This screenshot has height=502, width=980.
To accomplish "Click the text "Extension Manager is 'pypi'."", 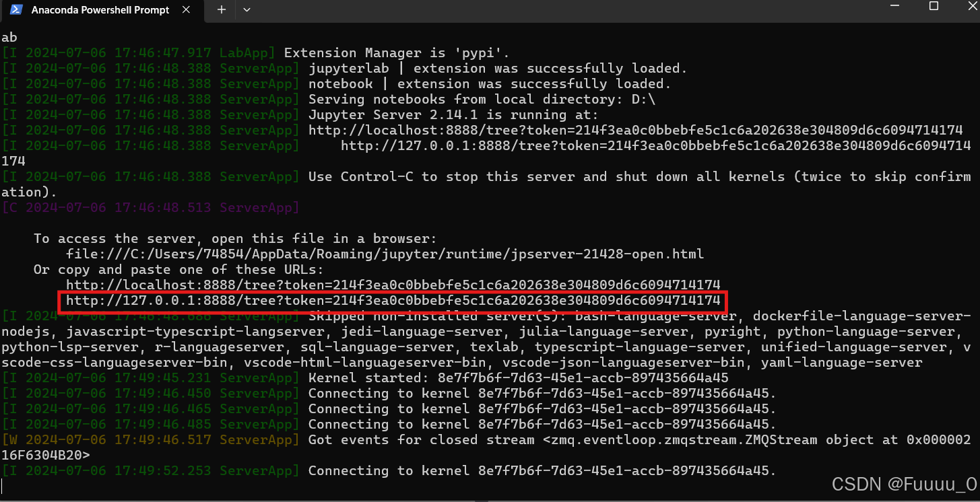I will coord(397,52).
